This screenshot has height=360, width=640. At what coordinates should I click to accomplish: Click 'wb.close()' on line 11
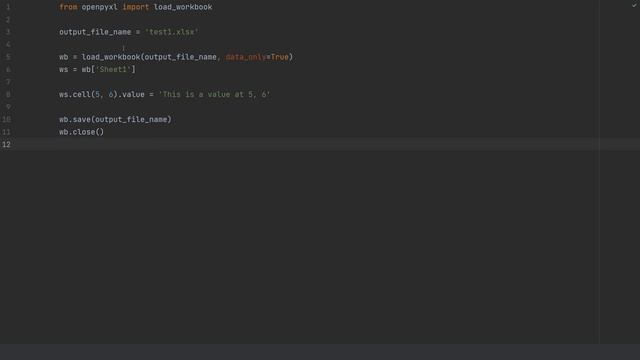82,132
